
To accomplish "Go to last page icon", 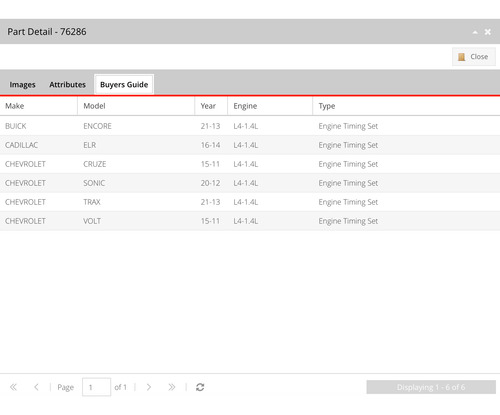I will click(172, 387).
